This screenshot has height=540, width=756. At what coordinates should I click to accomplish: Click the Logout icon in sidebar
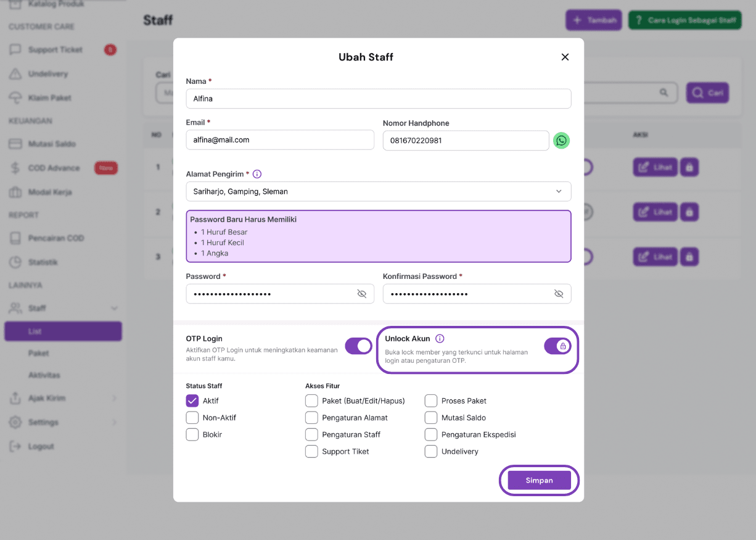[x=15, y=446]
